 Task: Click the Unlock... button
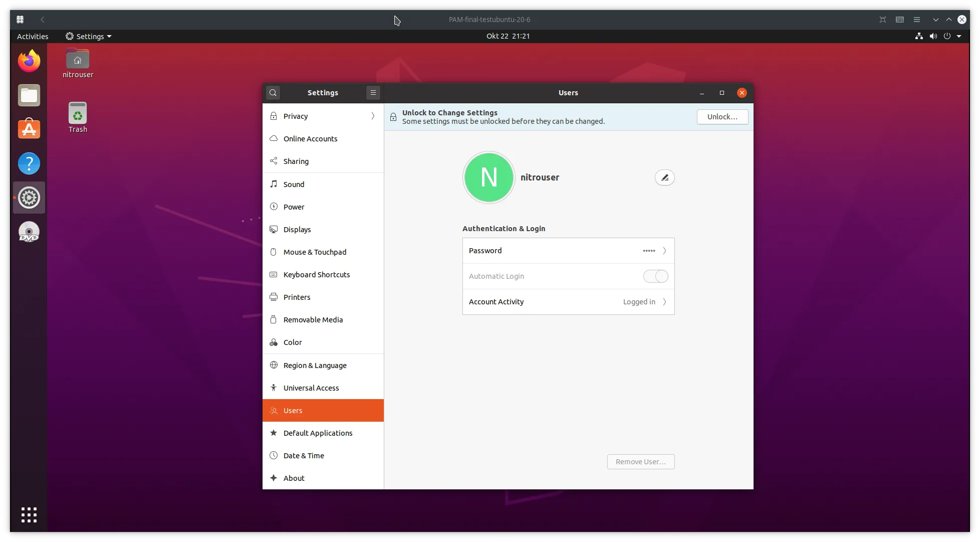tap(722, 117)
